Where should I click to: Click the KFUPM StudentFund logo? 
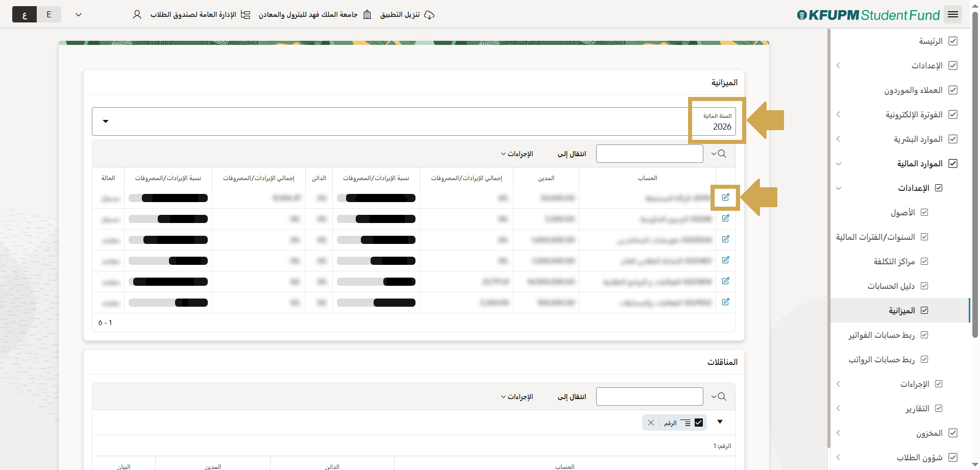[x=868, y=15]
